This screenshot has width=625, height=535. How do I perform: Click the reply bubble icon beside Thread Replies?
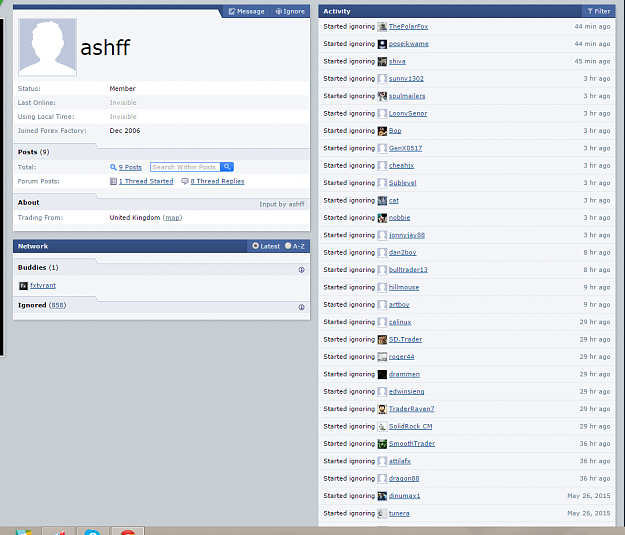coord(185,181)
